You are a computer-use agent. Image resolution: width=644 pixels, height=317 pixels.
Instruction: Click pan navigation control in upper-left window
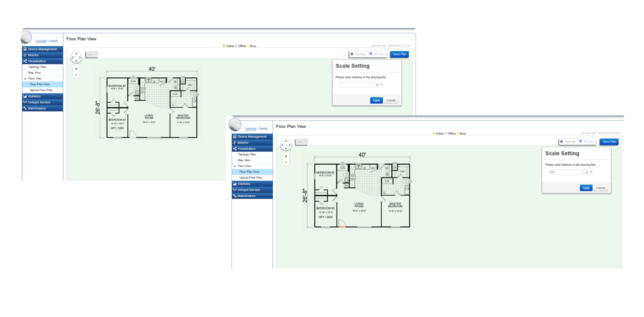tap(76, 57)
